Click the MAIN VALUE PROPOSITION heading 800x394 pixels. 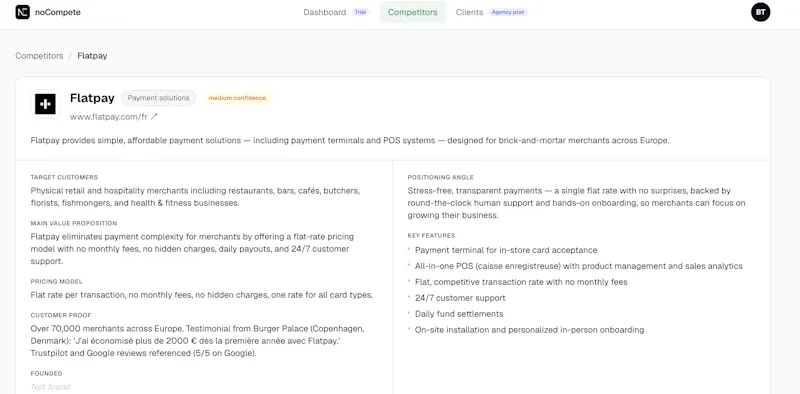[74, 223]
